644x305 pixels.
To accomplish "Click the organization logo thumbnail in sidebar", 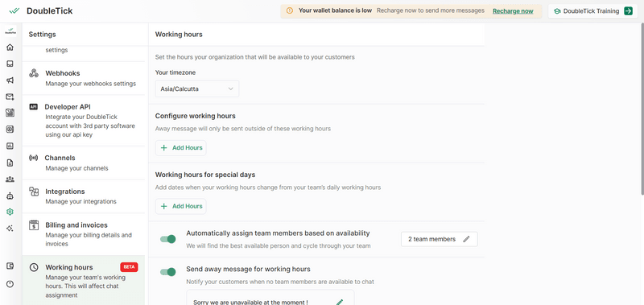I will (10, 31).
